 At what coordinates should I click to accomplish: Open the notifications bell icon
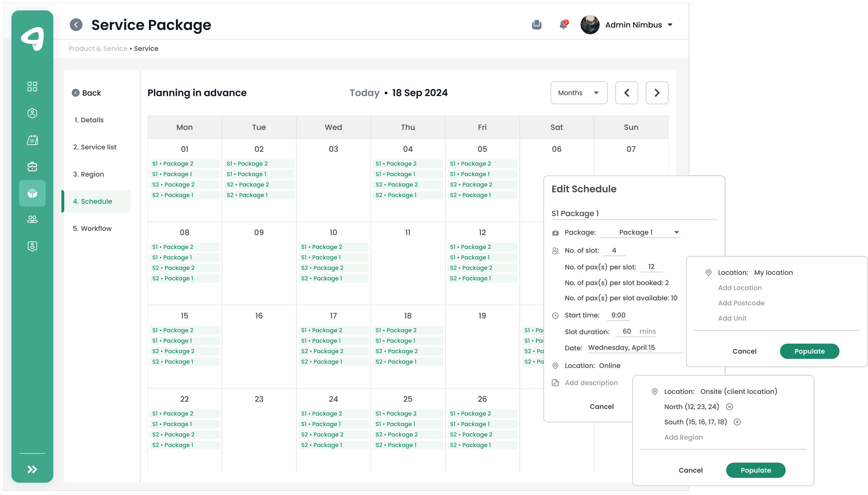563,25
